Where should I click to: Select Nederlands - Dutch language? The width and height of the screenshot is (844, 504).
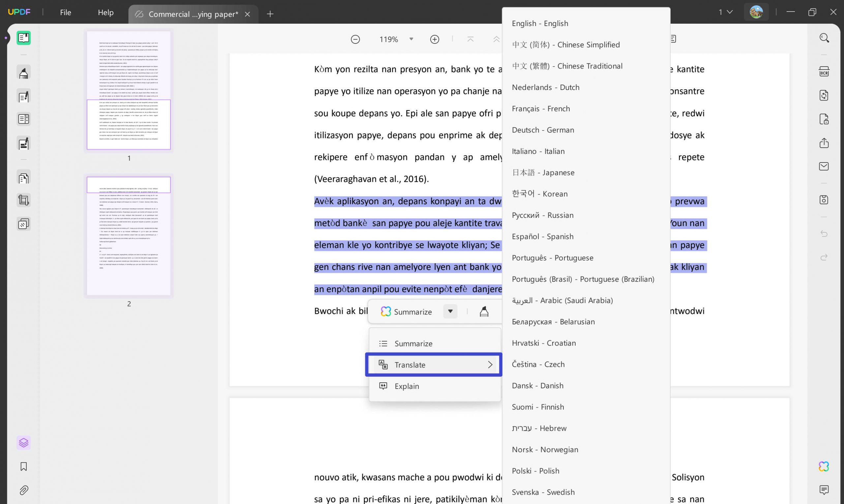click(x=586, y=87)
